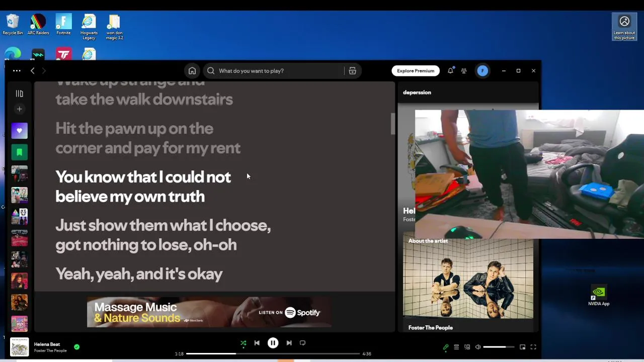Toggle the lyrics microphone button
644x362 pixels.
[446, 347]
